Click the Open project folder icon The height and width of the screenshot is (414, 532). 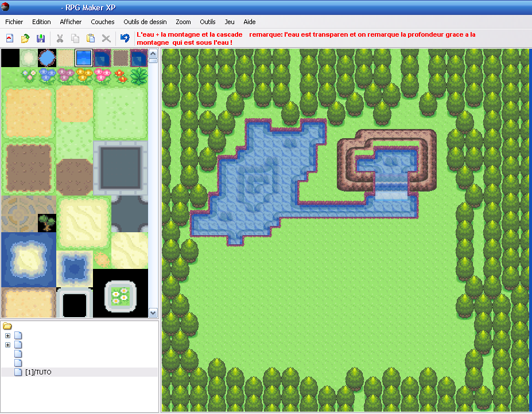click(x=25, y=38)
